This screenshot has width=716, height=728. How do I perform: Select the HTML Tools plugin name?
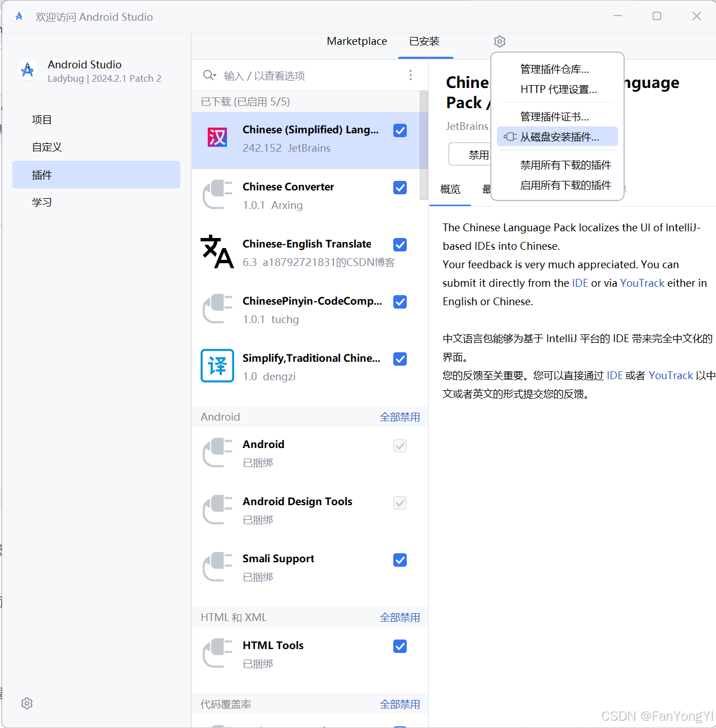[x=273, y=646]
